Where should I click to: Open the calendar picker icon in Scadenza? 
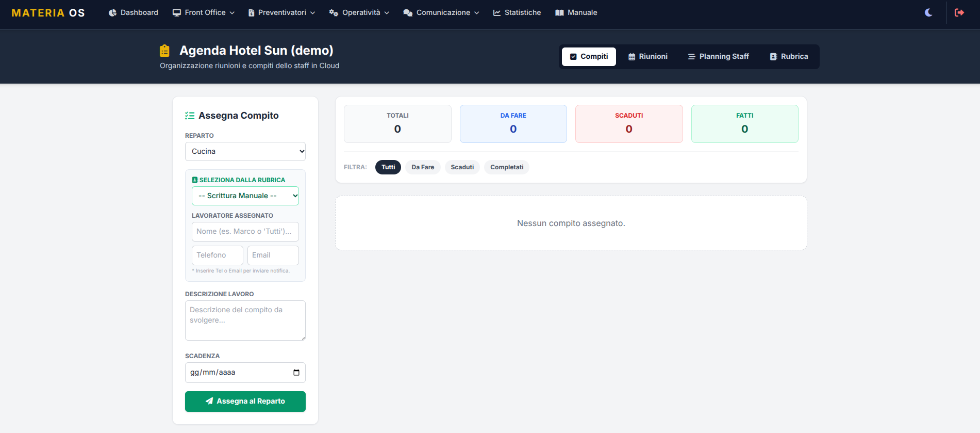pyautogui.click(x=296, y=373)
